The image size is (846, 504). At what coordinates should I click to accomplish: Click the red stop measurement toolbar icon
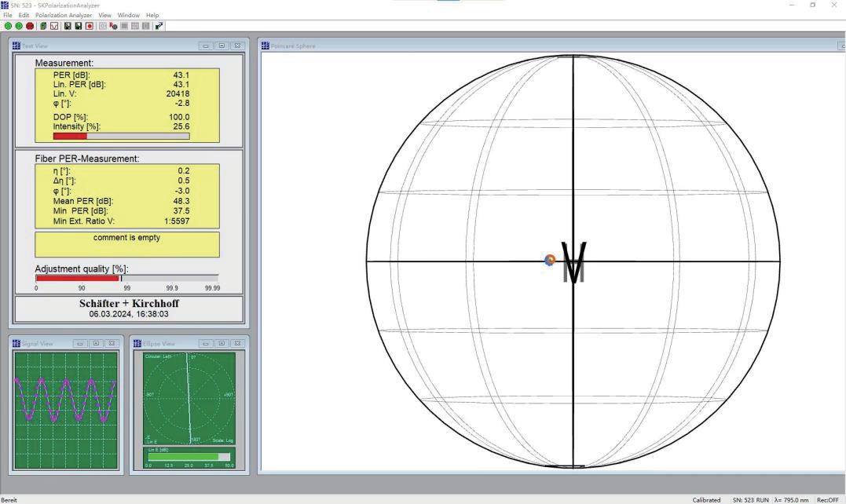tap(29, 26)
